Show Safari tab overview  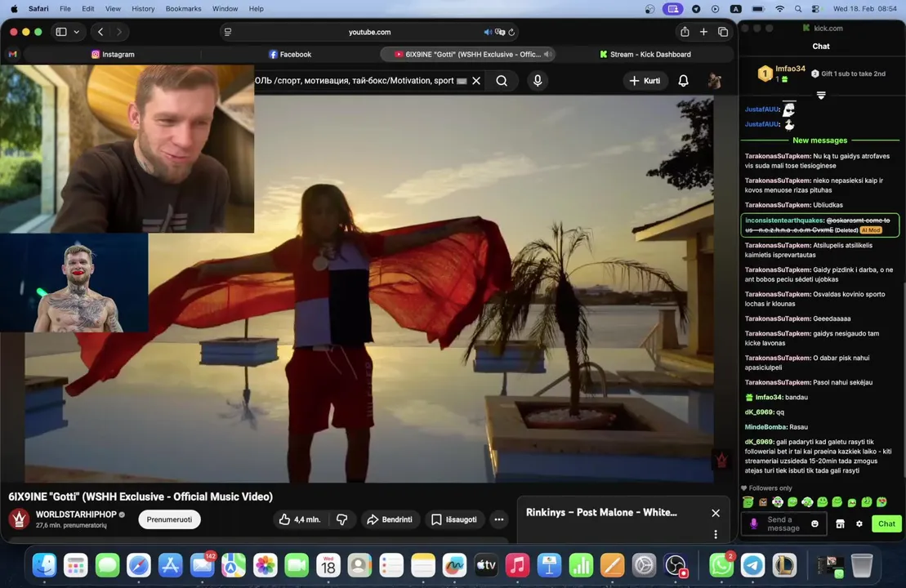723,32
